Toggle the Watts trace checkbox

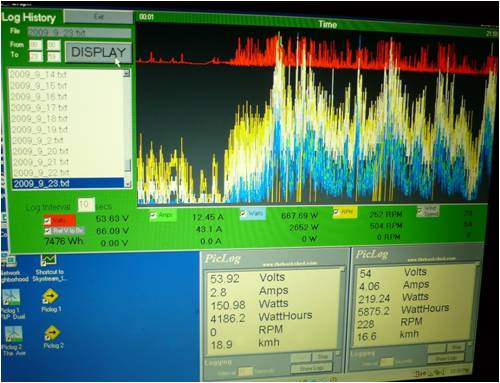tap(244, 214)
